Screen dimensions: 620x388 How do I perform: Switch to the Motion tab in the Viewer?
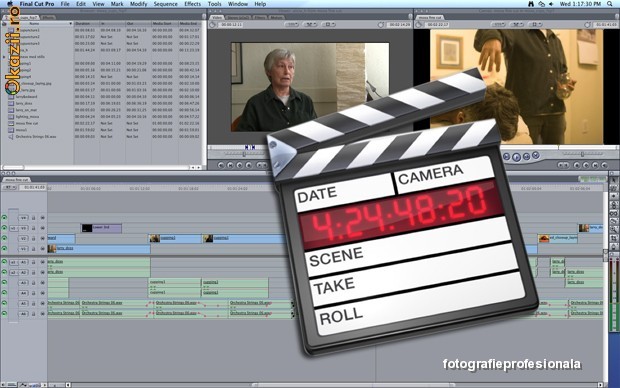click(x=276, y=17)
